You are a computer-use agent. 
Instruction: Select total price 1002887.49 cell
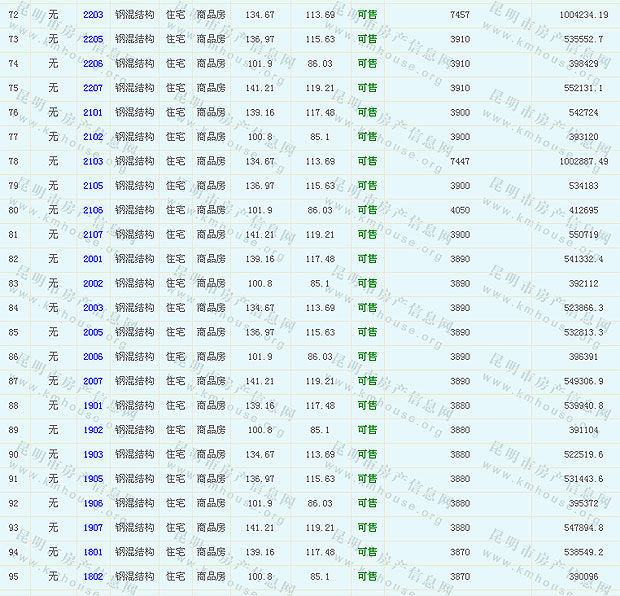click(583, 161)
